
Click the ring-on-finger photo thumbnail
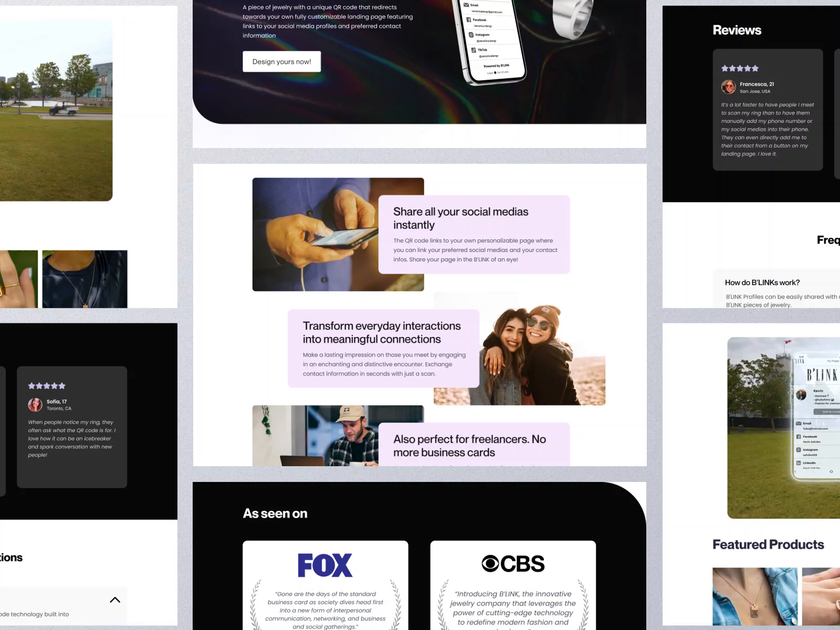pos(19,279)
